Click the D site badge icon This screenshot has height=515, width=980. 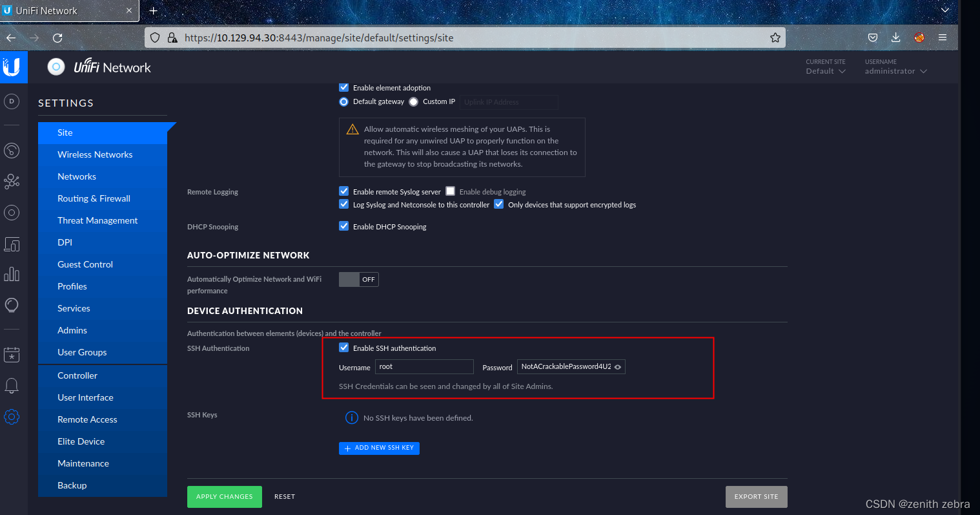(12, 101)
